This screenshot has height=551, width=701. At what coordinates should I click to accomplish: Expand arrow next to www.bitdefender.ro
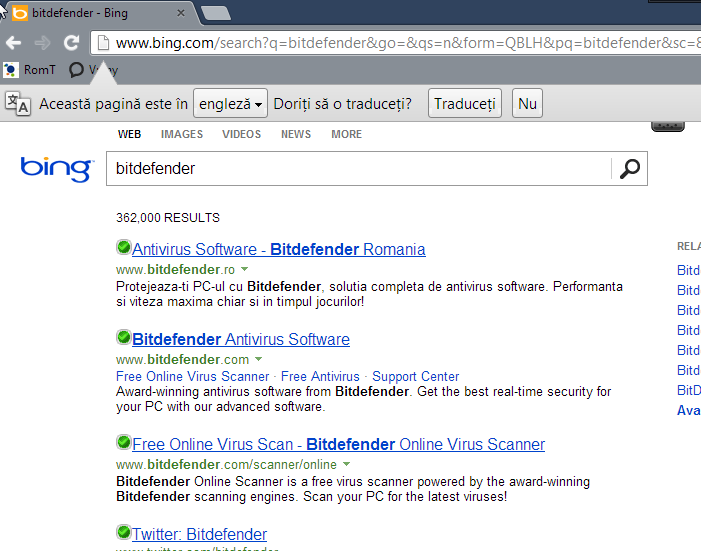pos(245,269)
